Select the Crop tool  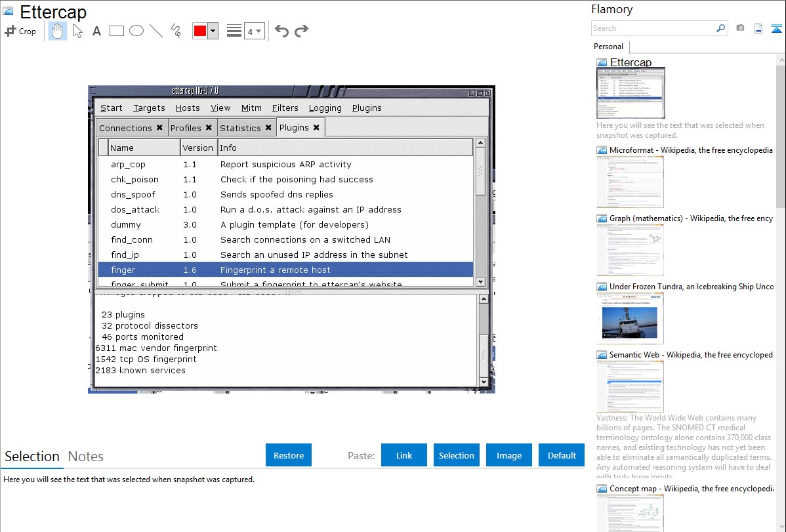(x=20, y=31)
